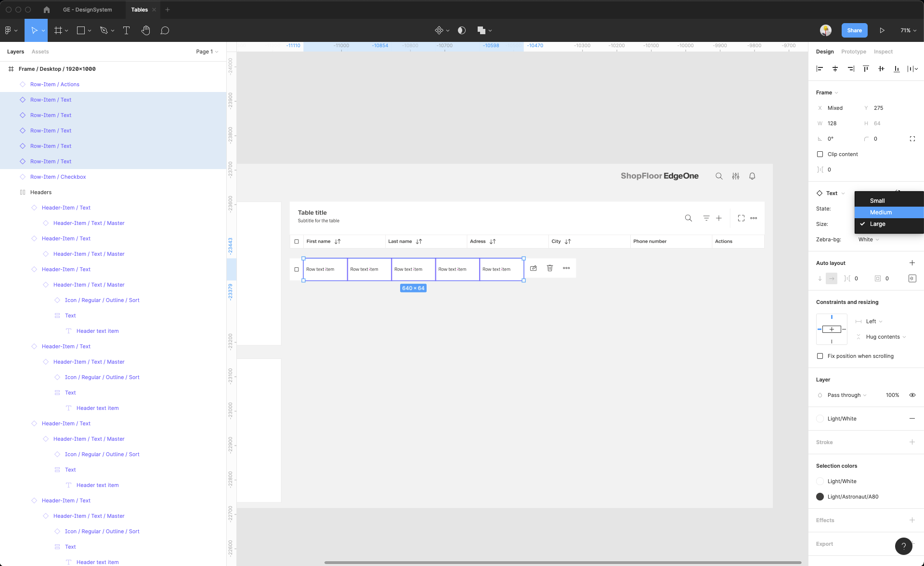Select the Row-Item / Checkbox layer
This screenshot has height=566, width=924.
pyautogui.click(x=58, y=177)
